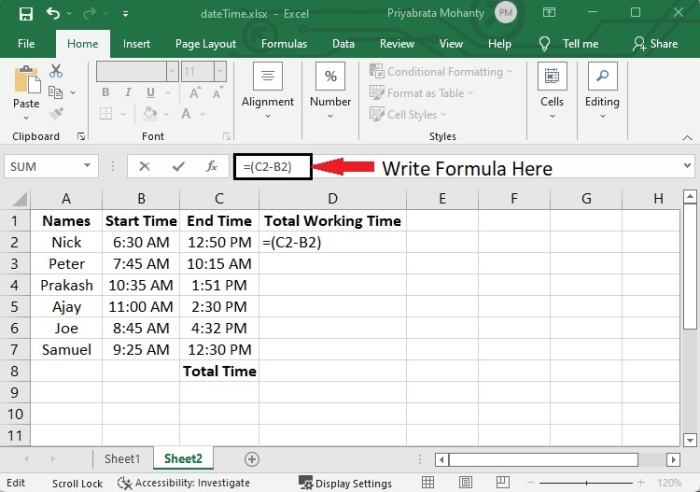
Task: Click the zoom slider handle
Action: click(586, 483)
